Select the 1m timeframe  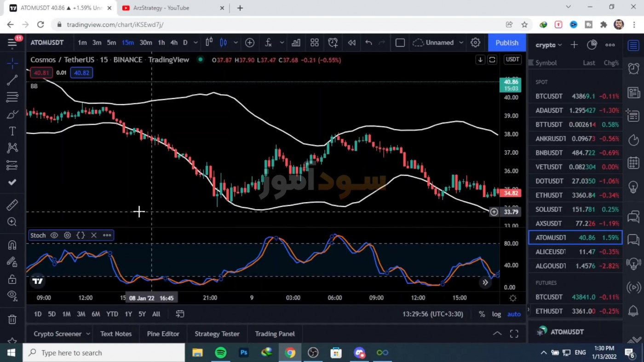tap(82, 43)
